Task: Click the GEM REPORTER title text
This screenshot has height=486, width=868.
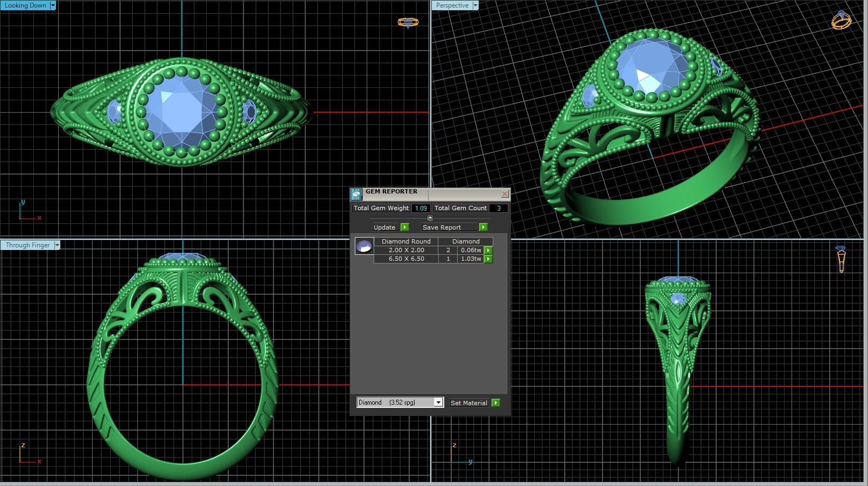Action: pos(391,192)
